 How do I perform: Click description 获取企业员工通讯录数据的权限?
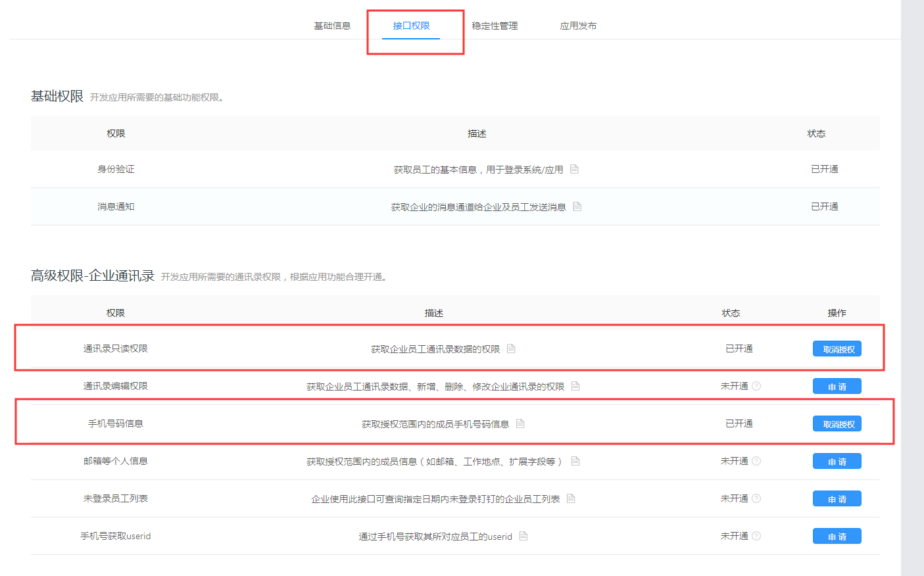pyautogui.click(x=435, y=349)
